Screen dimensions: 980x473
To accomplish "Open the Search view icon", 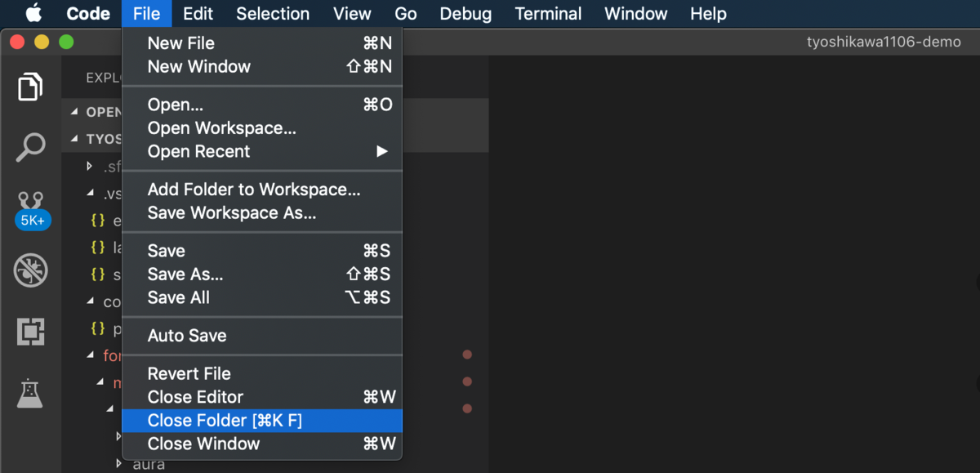I will pos(30,147).
